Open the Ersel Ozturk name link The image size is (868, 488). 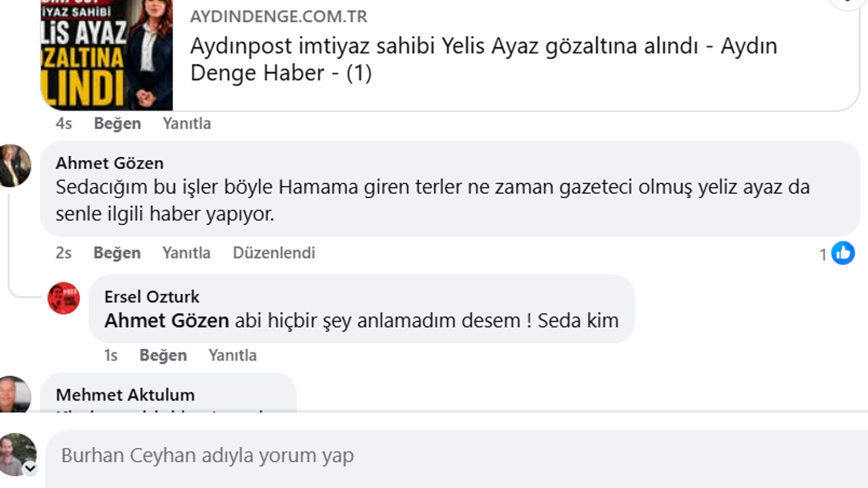[152, 297]
